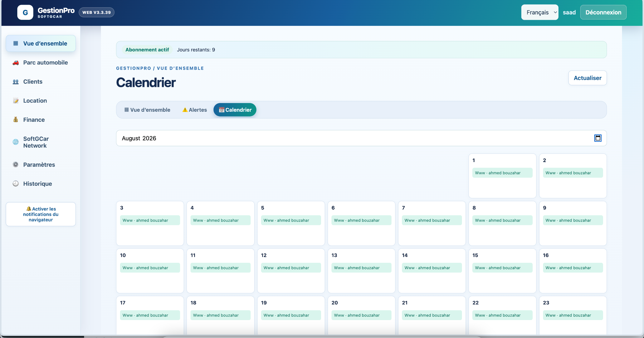644x338 pixels.
Task: Select the booking entry on day 3
Action: click(x=150, y=220)
